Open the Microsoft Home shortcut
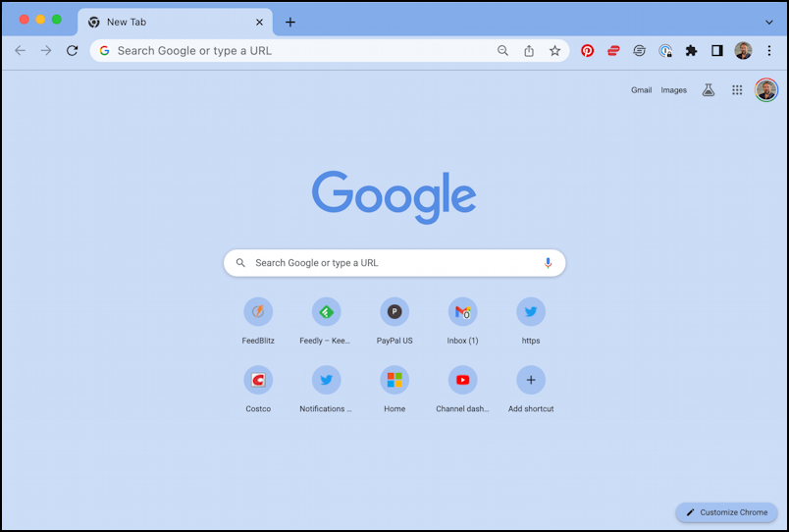The width and height of the screenshot is (789, 532). pyautogui.click(x=394, y=389)
